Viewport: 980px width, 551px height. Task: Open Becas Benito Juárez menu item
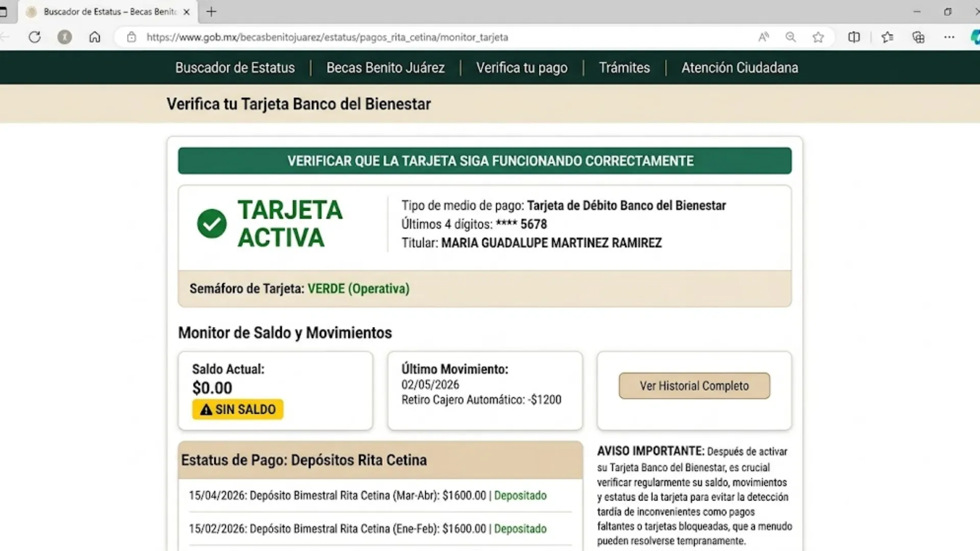click(x=385, y=68)
